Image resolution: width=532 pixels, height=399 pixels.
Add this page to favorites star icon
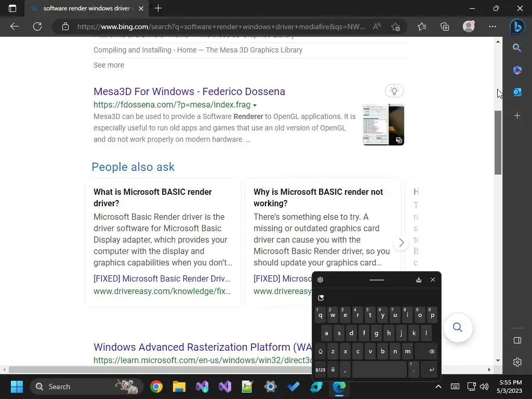[395, 26]
